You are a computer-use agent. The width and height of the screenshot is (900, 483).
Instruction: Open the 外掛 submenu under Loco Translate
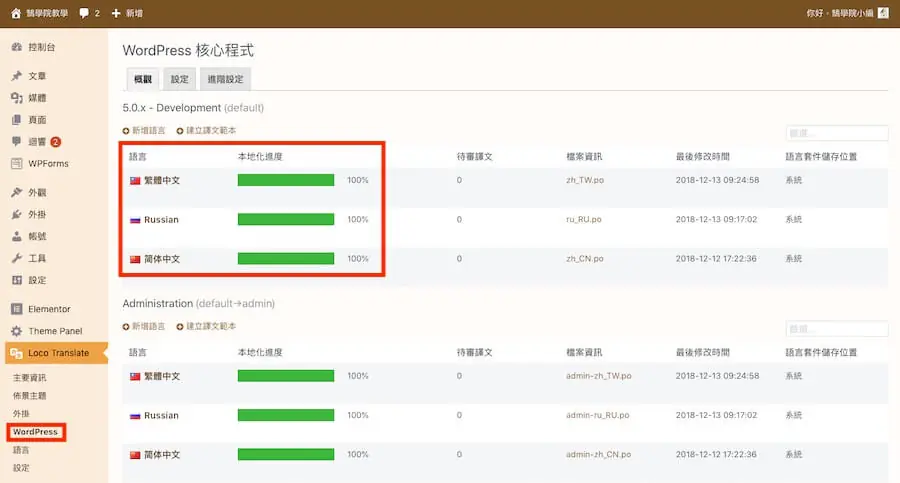[x=21, y=414]
